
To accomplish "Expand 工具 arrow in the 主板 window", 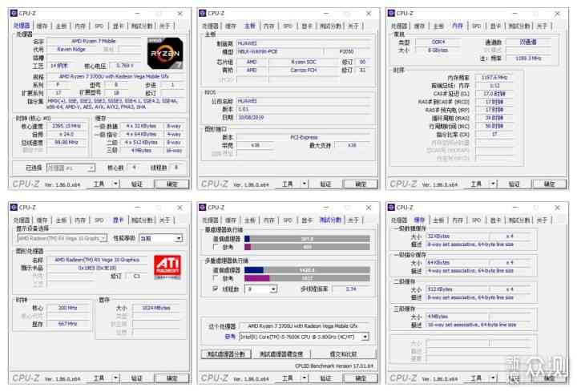I will 305,184.
